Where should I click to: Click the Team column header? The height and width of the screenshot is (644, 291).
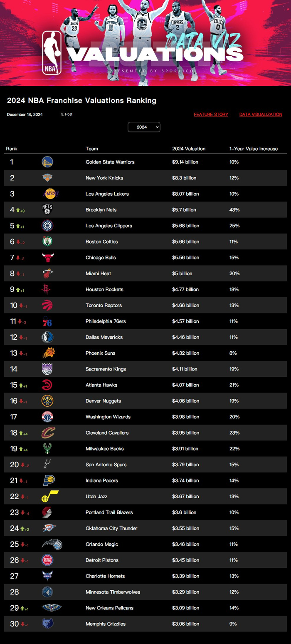click(x=92, y=149)
